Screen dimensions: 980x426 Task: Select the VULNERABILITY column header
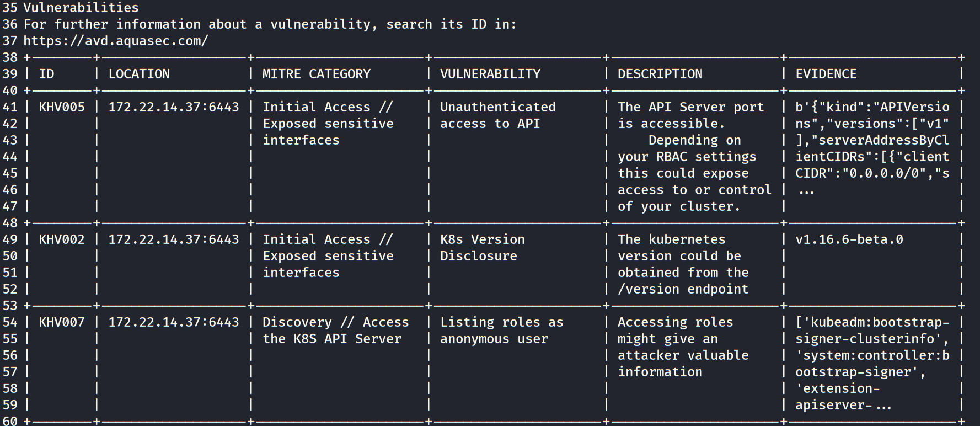pyautogui.click(x=490, y=74)
